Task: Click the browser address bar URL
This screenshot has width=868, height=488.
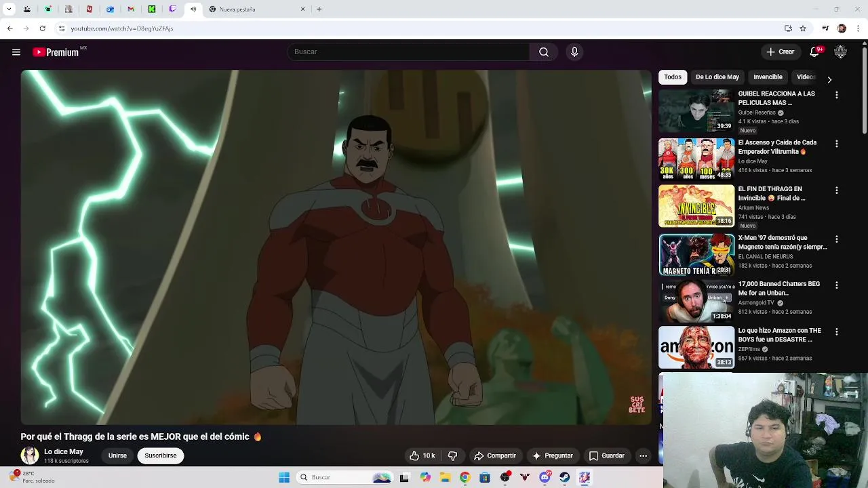Action: coord(122,28)
